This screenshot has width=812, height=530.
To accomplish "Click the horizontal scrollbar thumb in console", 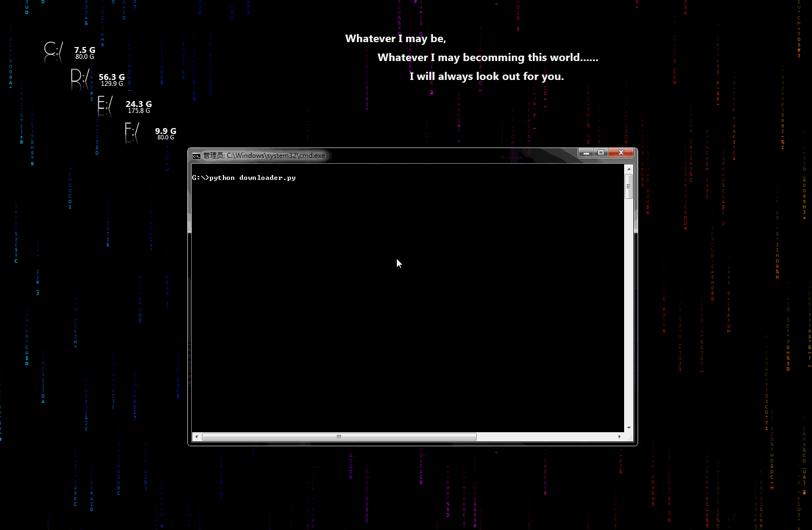I will click(339, 437).
